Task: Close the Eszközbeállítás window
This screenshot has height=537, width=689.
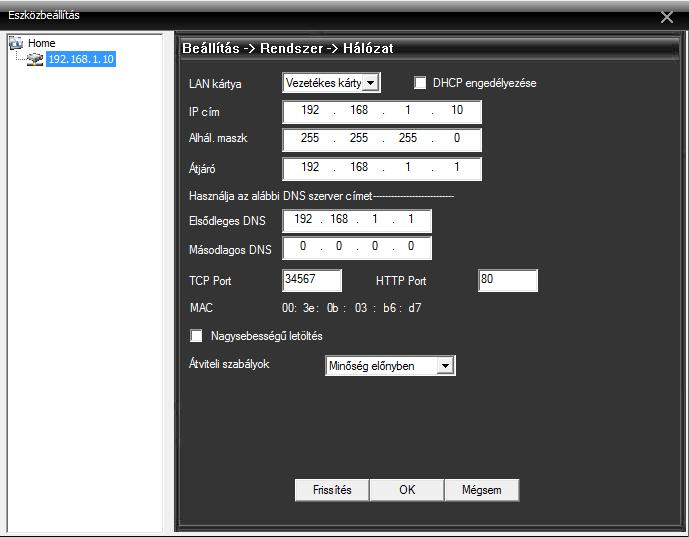Action: 667,17
